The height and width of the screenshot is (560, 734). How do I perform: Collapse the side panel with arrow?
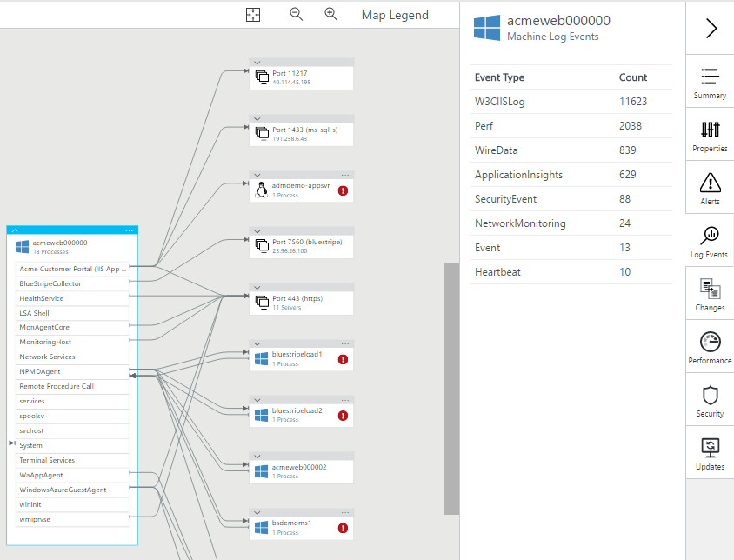(x=710, y=28)
